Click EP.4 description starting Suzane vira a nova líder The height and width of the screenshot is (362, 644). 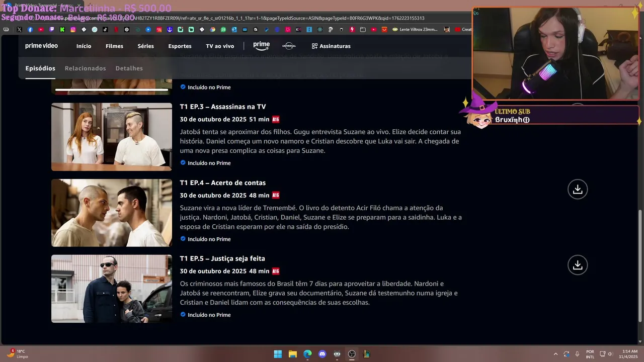click(321, 217)
